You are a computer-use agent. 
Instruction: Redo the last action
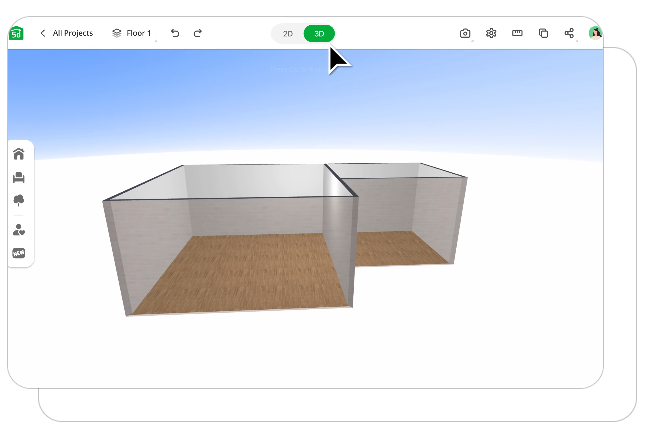198,33
